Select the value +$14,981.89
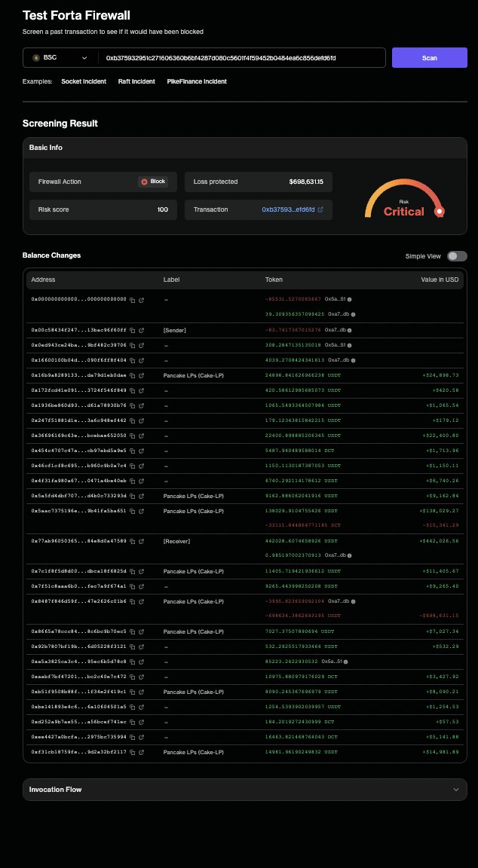 (442, 752)
